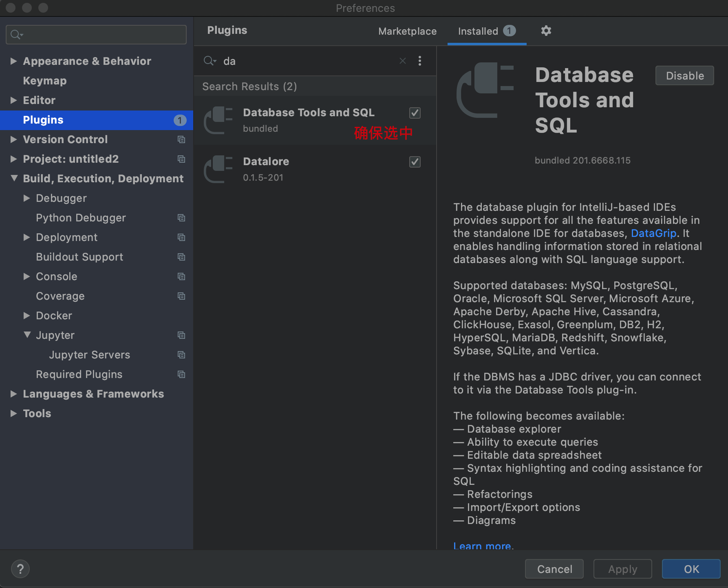
Task: Click the project-level icon beside Coverage
Action: point(181,296)
